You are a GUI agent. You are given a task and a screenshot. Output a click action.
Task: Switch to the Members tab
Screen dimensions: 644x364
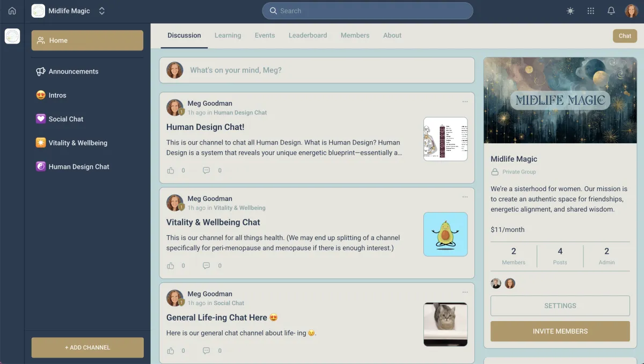tap(355, 35)
